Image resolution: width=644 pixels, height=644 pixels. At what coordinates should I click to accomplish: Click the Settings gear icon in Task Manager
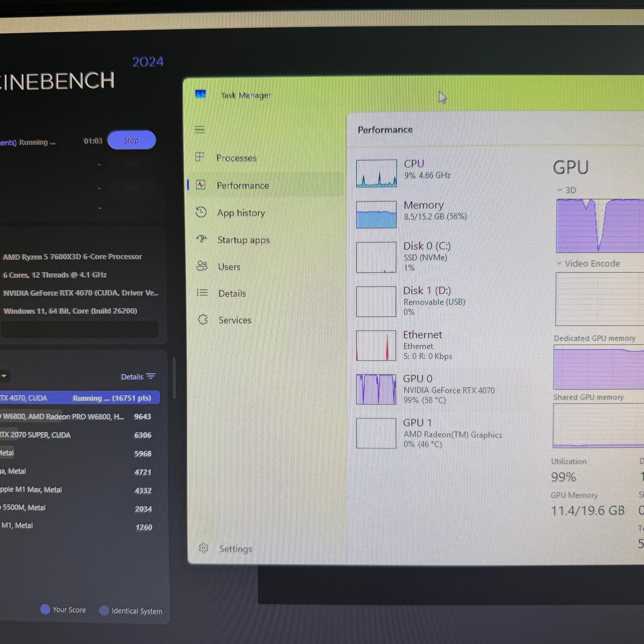(x=203, y=548)
